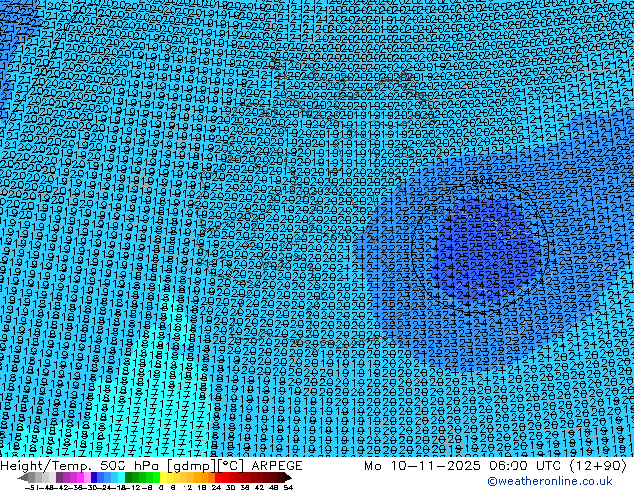Open the weatheronline.co.uk copyright link
Image resolution: width=634 pixels, height=490 pixels.
click(x=550, y=481)
